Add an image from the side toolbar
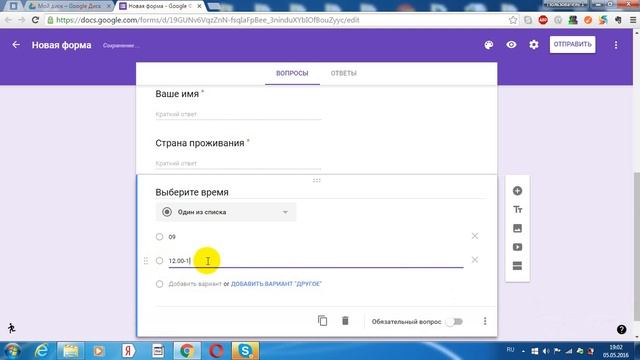Screen dimensions: 640x360 click(x=517, y=228)
